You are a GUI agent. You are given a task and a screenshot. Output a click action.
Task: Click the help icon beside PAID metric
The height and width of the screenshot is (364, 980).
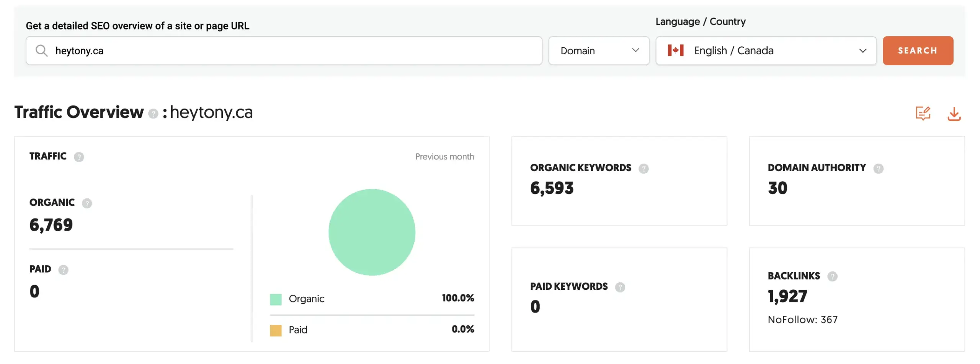click(x=64, y=270)
